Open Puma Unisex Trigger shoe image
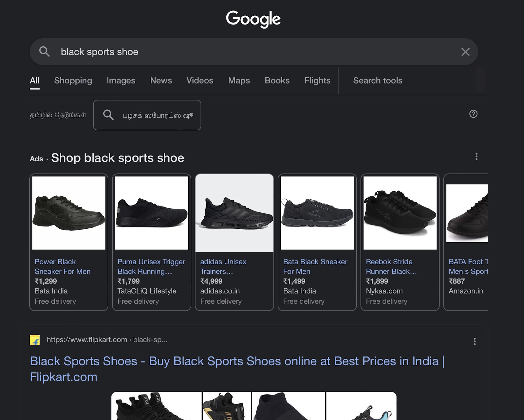Viewport: 524px width, 420px height. [x=152, y=213]
